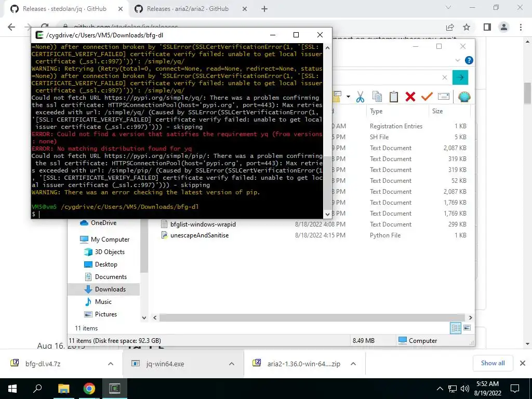Viewport: 532px width, 399px height.
Task: Open the Windows Start menu
Action: coord(12,389)
